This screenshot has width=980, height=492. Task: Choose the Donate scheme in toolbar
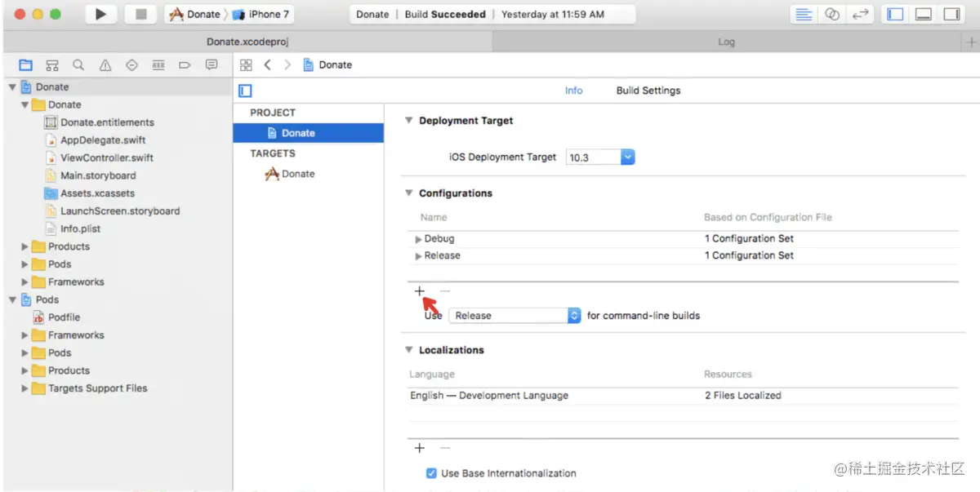tap(195, 15)
